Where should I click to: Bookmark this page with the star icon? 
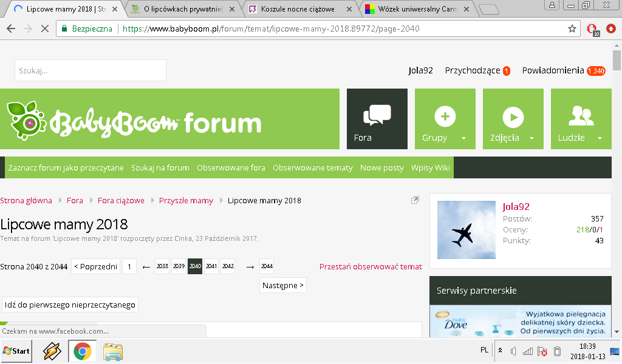(x=572, y=29)
